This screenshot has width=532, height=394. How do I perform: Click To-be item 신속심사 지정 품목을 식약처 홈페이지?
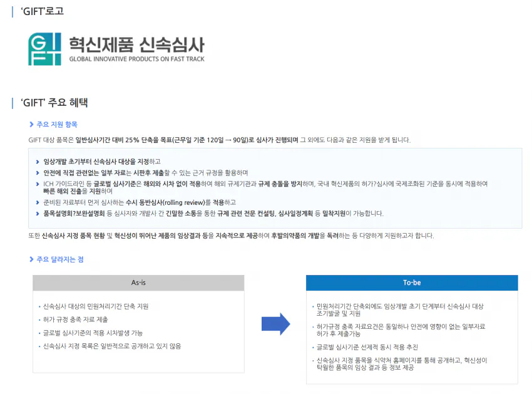click(x=402, y=364)
